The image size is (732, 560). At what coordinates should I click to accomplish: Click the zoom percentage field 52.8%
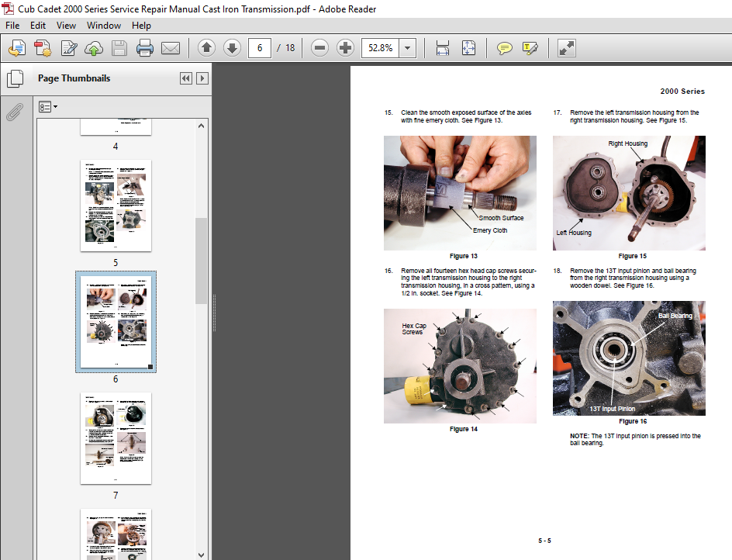coord(381,47)
